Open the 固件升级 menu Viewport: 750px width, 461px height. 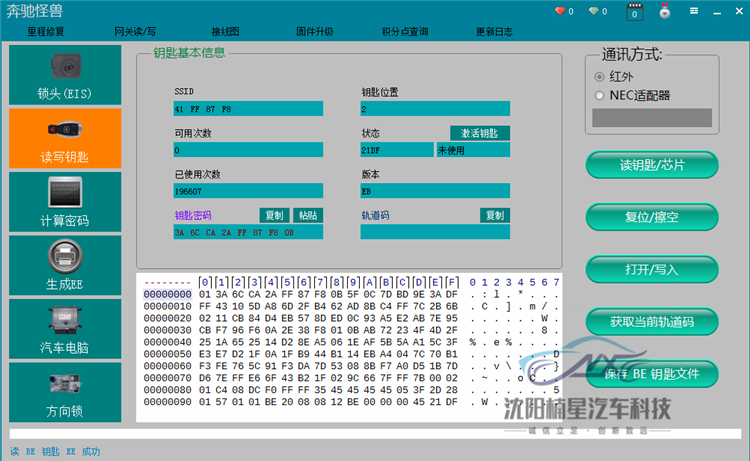pos(315,32)
